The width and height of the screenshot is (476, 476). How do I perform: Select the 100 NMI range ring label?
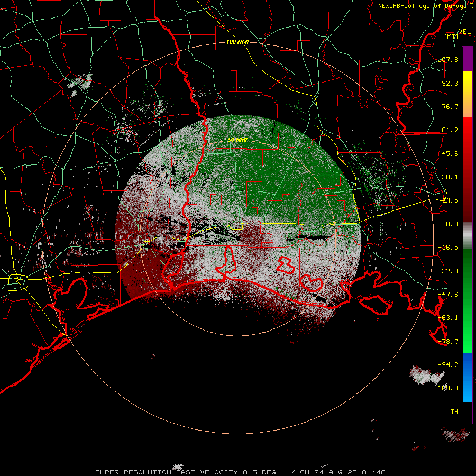pos(237,42)
